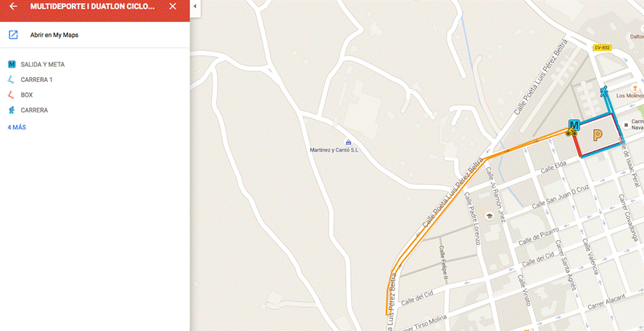Click the back arrow in the red header
Viewport: 644px width, 331px height.
(x=14, y=7)
